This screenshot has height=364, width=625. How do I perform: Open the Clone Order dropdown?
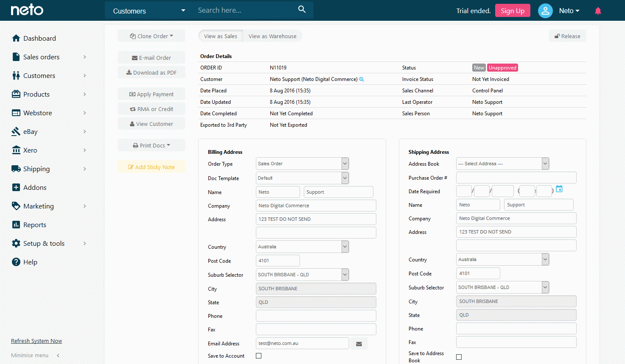pos(151,36)
